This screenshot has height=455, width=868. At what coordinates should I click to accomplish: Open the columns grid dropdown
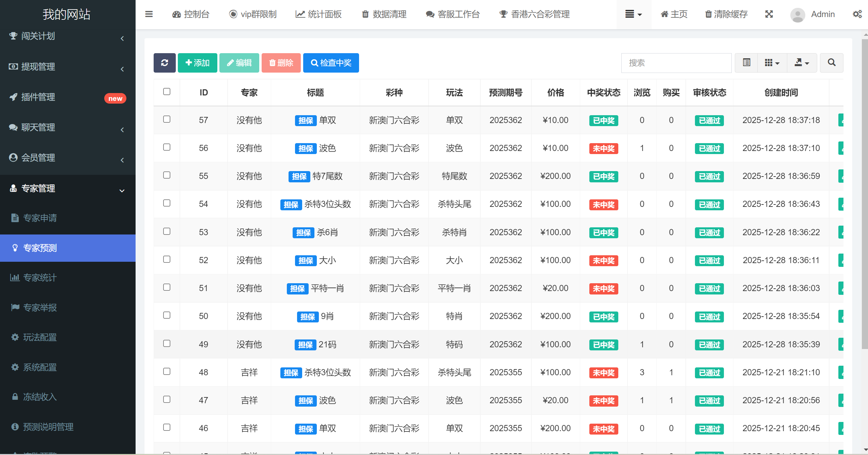772,63
